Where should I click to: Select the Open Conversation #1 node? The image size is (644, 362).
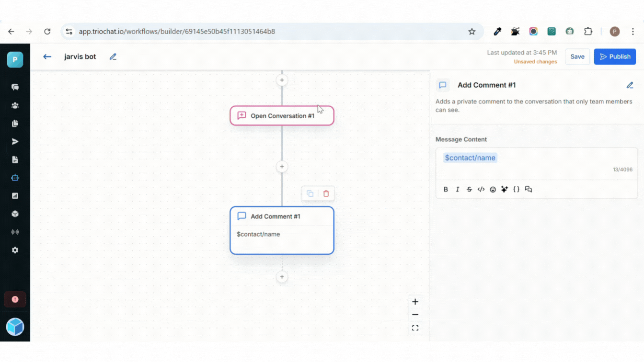click(282, 116)
